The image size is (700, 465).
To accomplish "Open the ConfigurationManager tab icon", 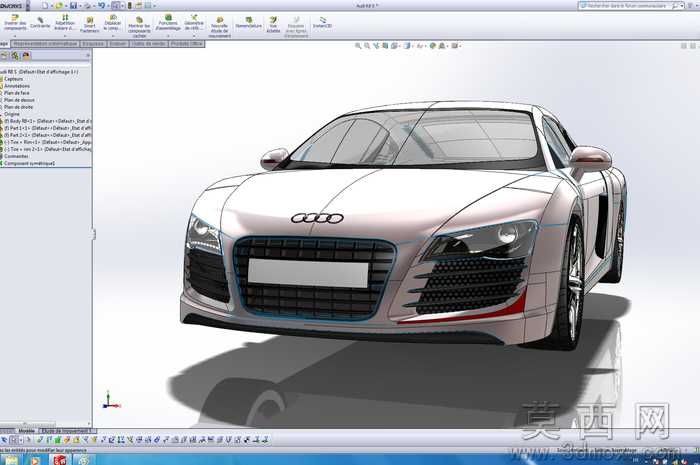I will (x=26, y=55).
